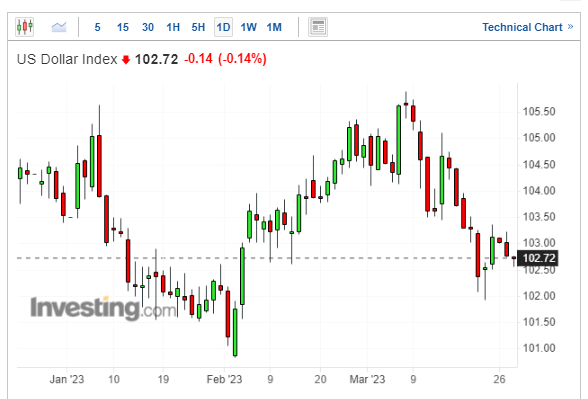Select the 1D timeframe
Image resolution: width=588 pixels, height=399 pixels.
(x=224, y=27)
